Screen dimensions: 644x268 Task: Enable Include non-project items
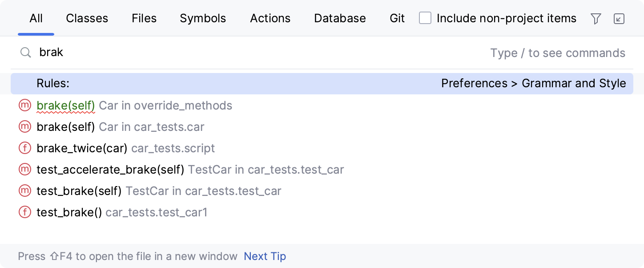425,18
